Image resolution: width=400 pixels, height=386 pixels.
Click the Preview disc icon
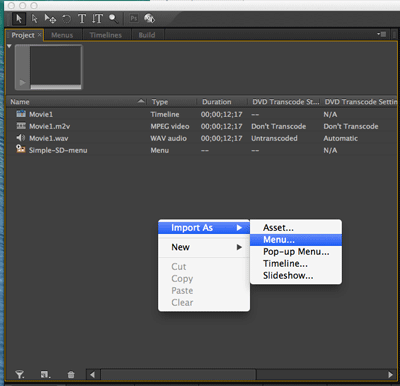(x=149, y=19)
